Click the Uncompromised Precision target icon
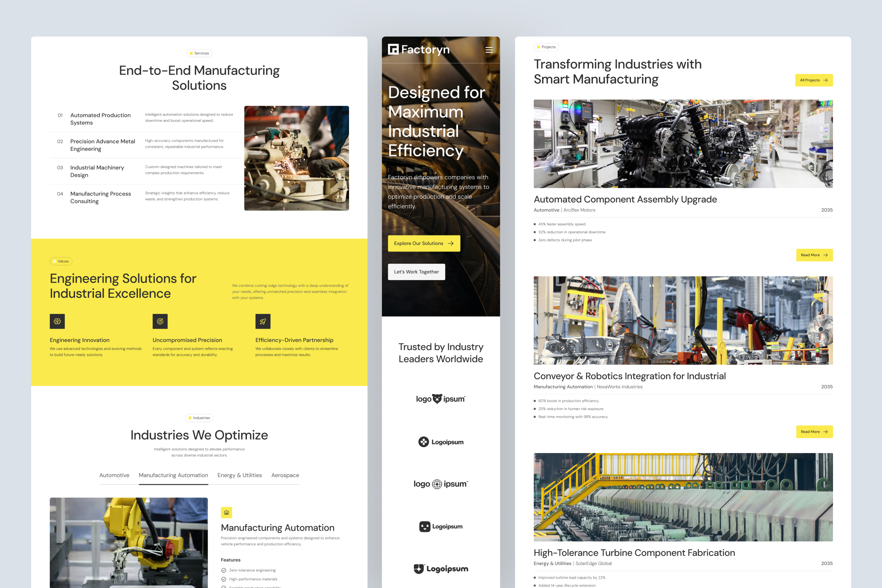The image size is (882, 588). click(160, 322)
